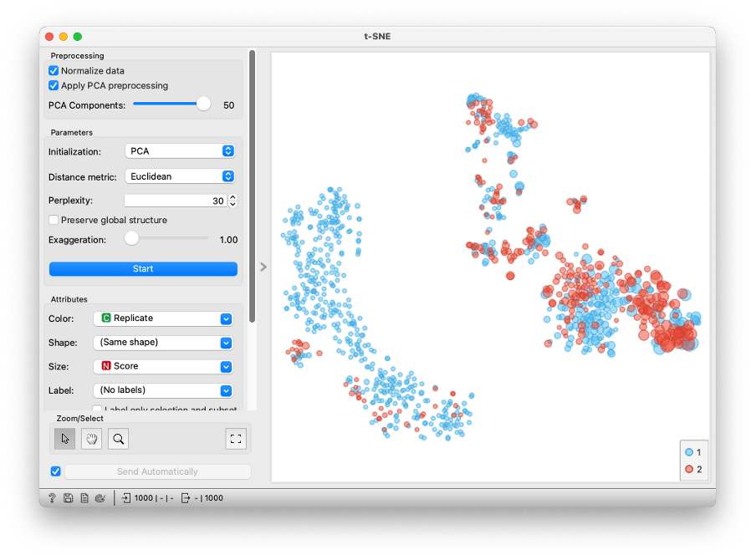
Task: Click legend entry 1 blue marker
Action: pyautogui.click(x=689, y=452)
